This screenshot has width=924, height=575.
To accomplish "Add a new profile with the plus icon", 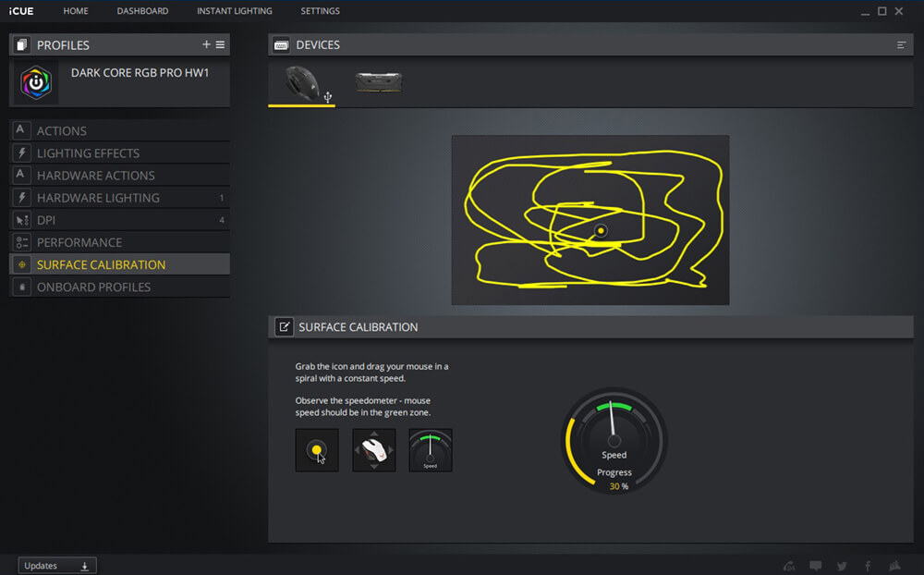I will click(206, 44).
